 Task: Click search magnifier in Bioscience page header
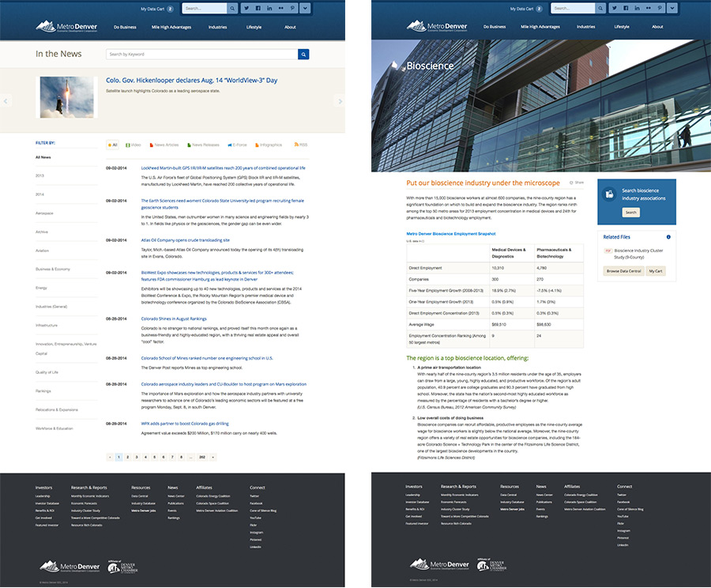pos(600,8)
